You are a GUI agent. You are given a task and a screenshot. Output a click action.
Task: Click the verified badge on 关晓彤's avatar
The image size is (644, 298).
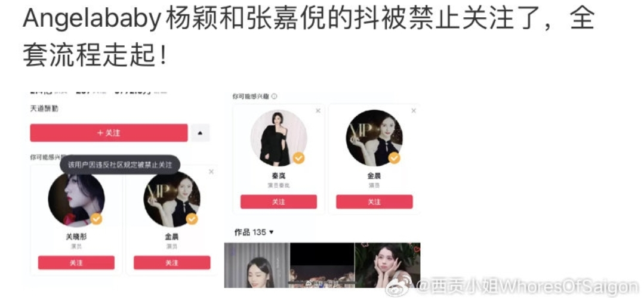pos(96,219)
